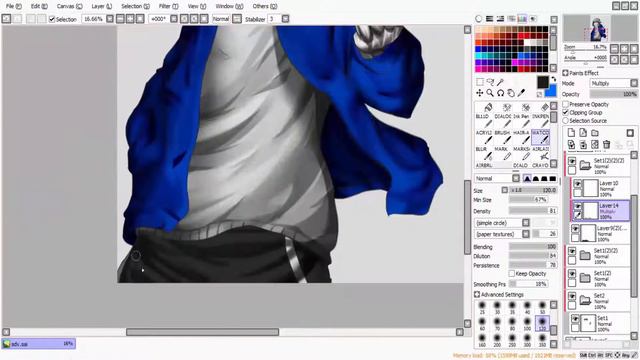Delete the selected layer with trash icon

(x=607, y=144)
